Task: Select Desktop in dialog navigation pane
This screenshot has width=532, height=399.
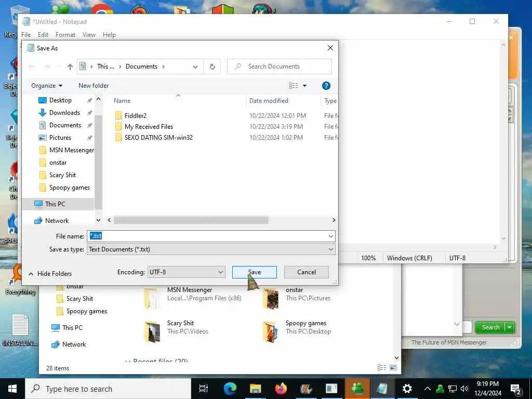Action: 60,100
